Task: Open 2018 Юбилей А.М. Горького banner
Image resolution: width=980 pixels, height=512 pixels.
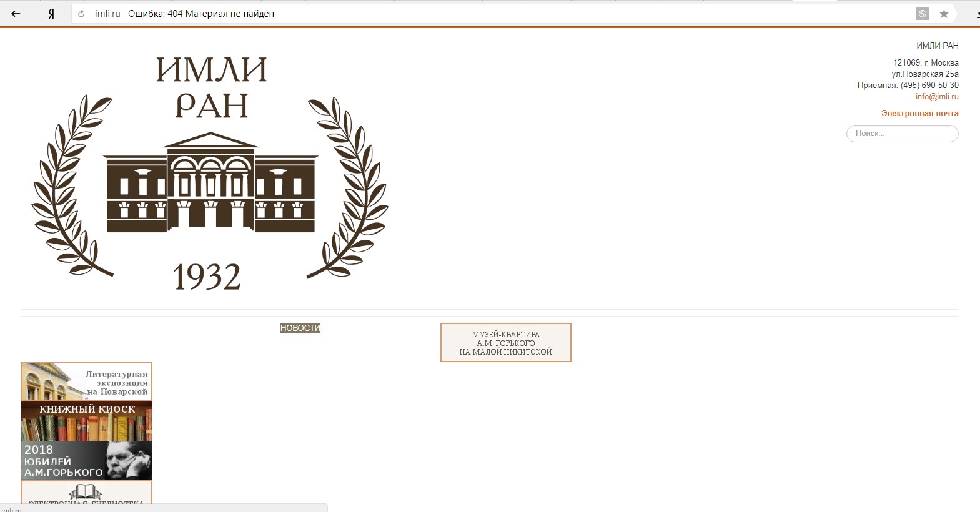Action: [87, 461]
